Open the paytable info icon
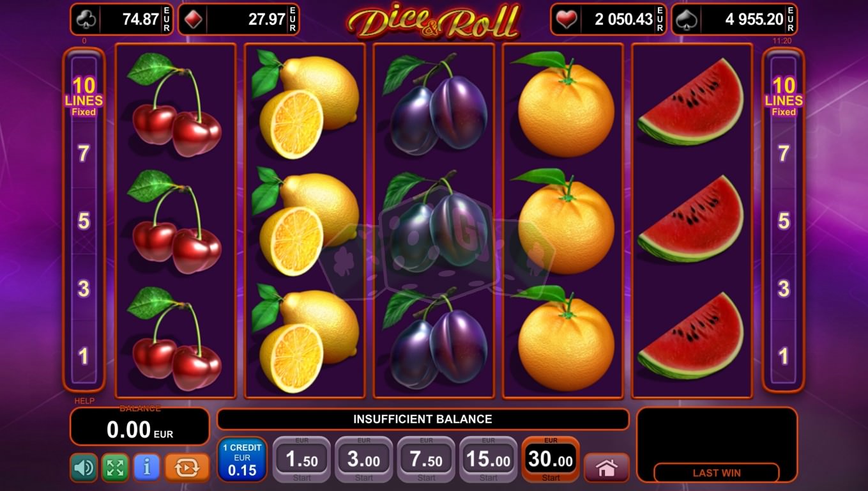The image size is (868, 491). 147,467
